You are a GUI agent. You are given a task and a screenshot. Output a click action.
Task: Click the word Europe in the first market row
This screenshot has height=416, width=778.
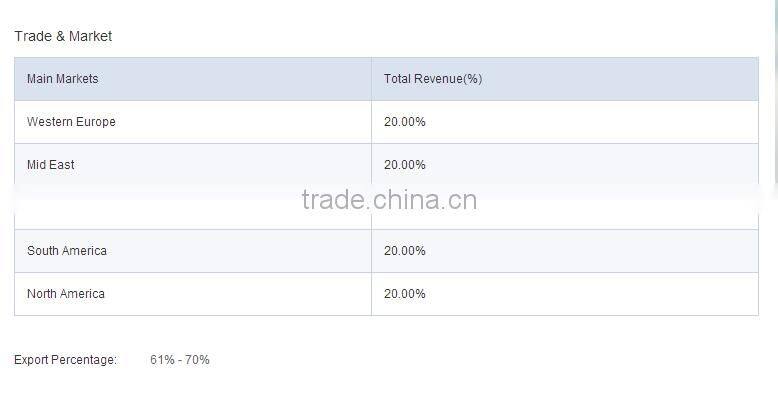[96, 122]
